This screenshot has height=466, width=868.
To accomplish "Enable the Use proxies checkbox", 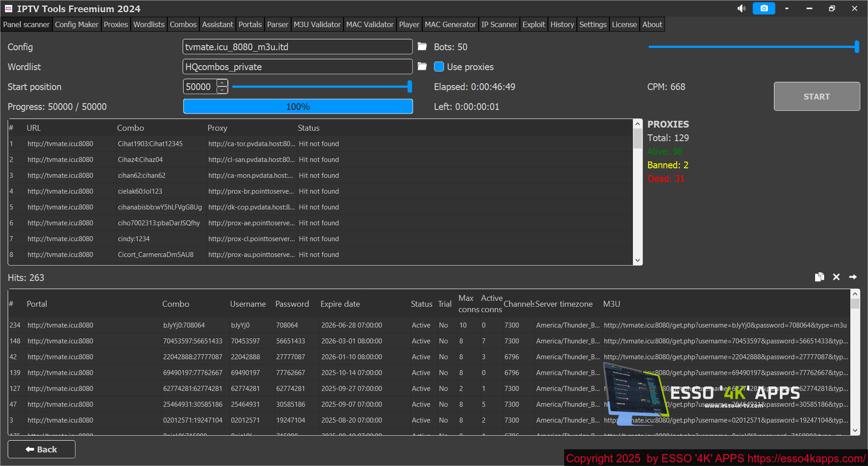I will 439,67.
